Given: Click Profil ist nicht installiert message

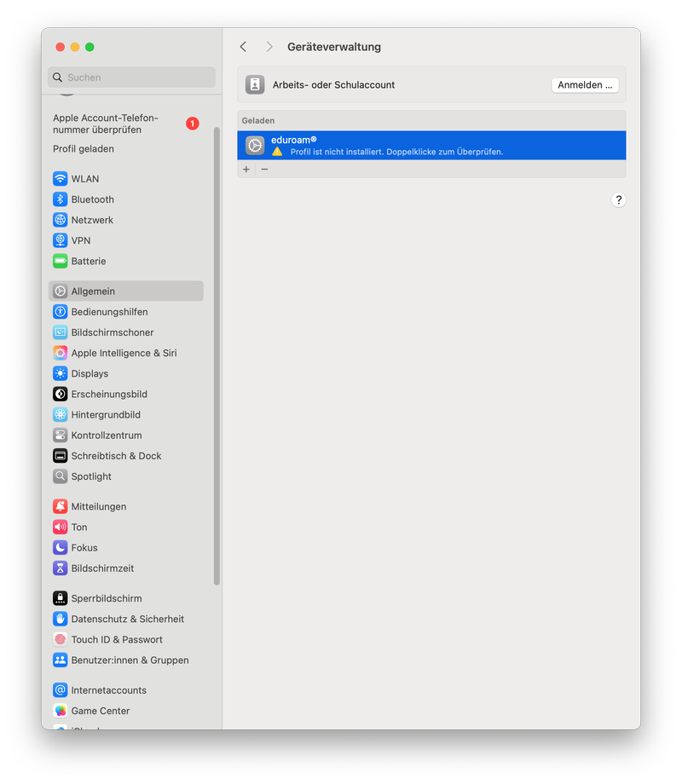Looking at the screenshot, I should point(396,152).
